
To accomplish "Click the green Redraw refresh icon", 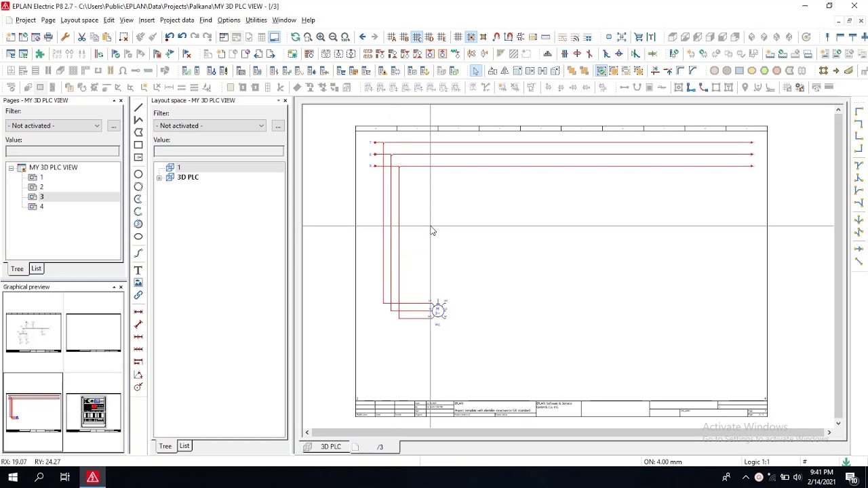I will point(295,37).
